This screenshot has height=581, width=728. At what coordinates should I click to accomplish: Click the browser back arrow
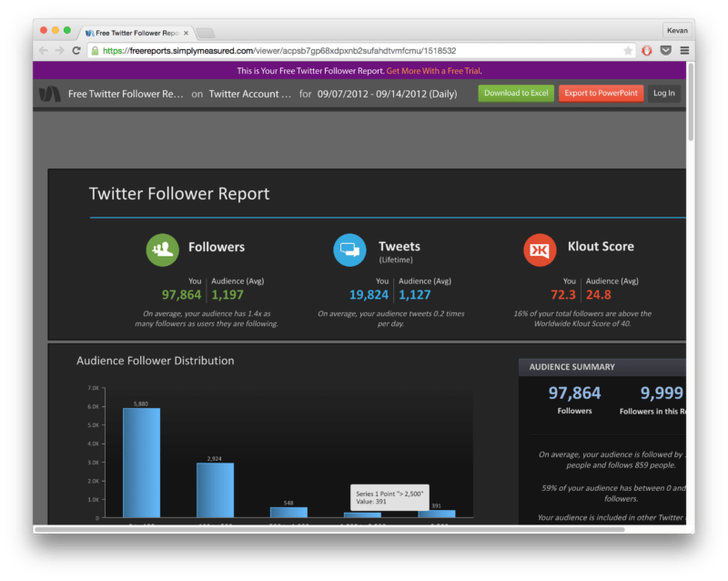[x=44, y=51]
